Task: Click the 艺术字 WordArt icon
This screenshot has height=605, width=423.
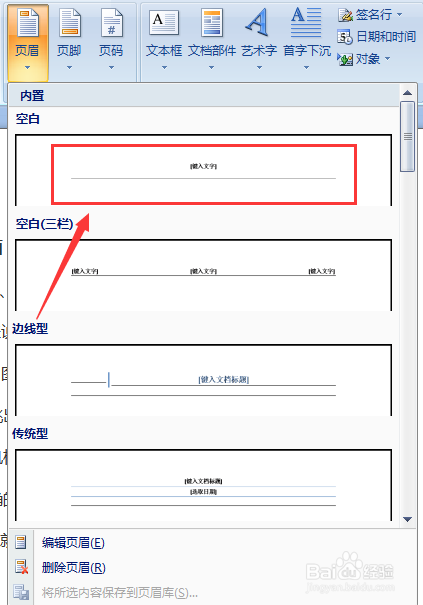Action: tap(257, 22)
